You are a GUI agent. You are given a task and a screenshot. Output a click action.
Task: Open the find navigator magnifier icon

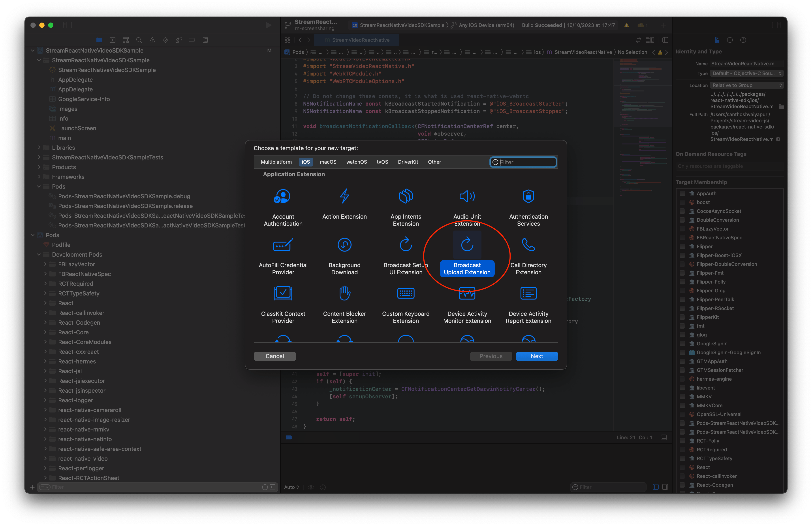(139, 40)
